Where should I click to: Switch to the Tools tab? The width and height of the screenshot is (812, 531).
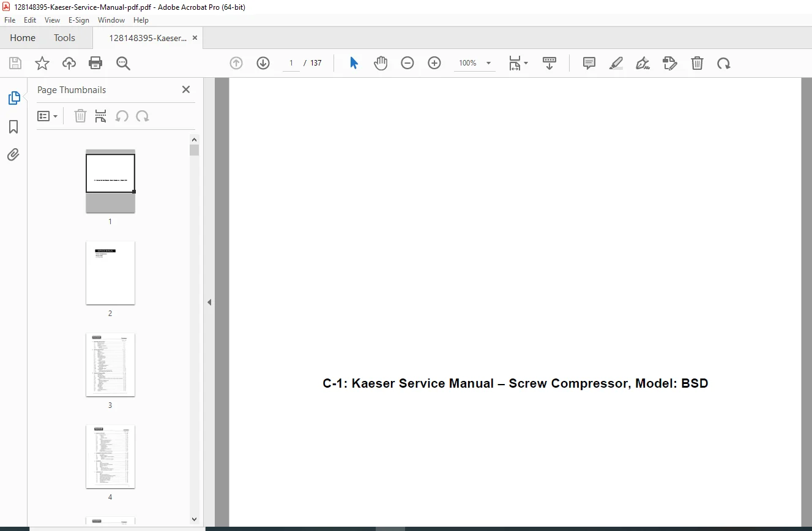tap(64, 38)
